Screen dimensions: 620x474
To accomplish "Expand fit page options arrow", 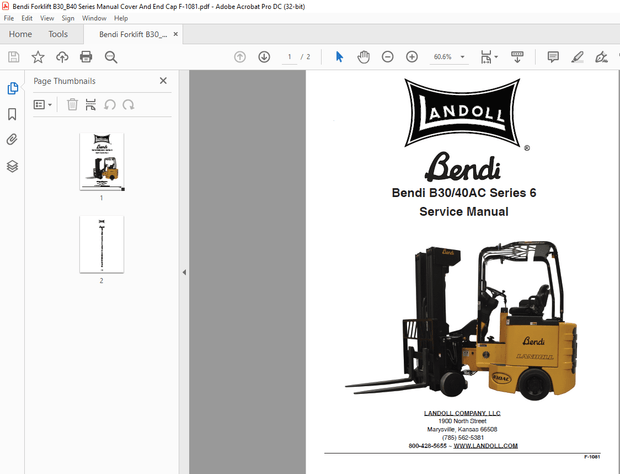I will [496, 57].
